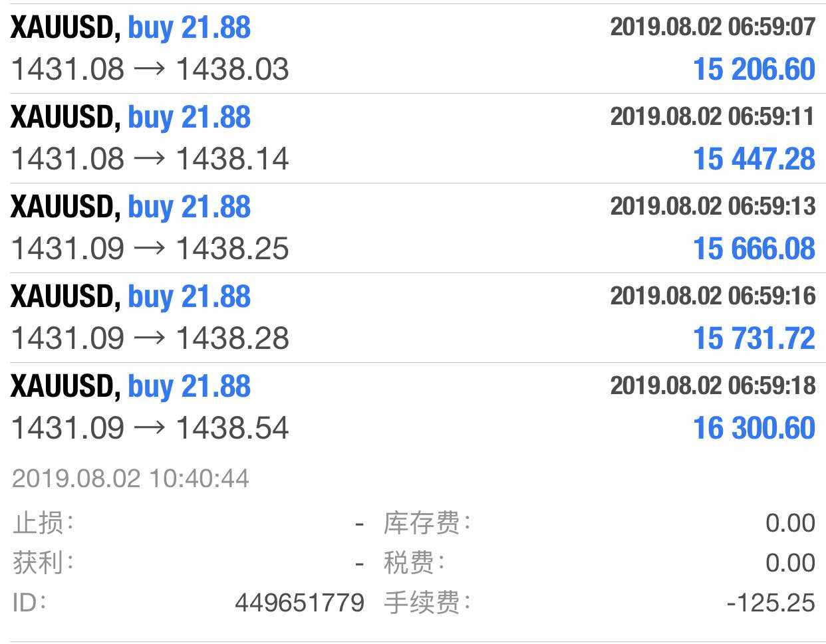
Task: Select the 06:59:18 timestamp
Action: click(x=712, y=385)
